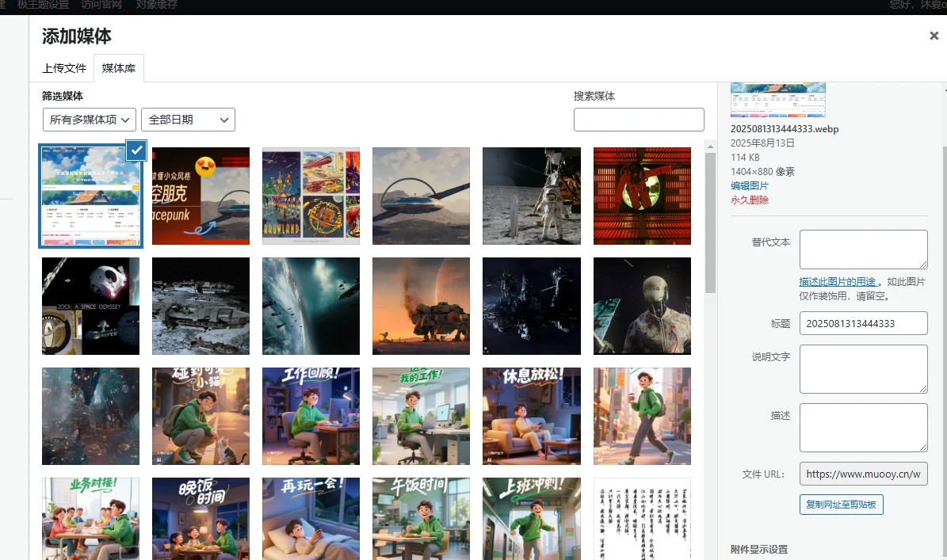Select the gray spaceship wreckage thumbnail
The width and height of the screenshot is (947, 560).
(200, 306)
